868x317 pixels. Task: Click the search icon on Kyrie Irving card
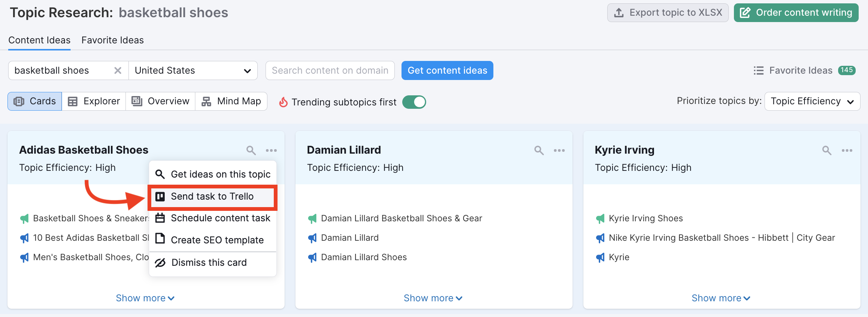click(x=827, y=150)
